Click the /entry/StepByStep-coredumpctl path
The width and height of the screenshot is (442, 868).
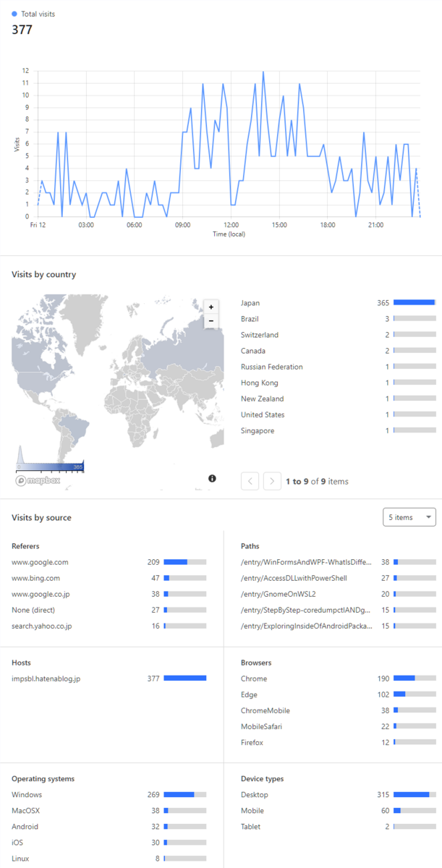tap(338, 610)
